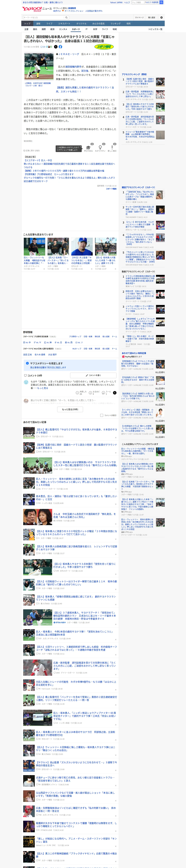Open the 主要 category

(26, 29)
